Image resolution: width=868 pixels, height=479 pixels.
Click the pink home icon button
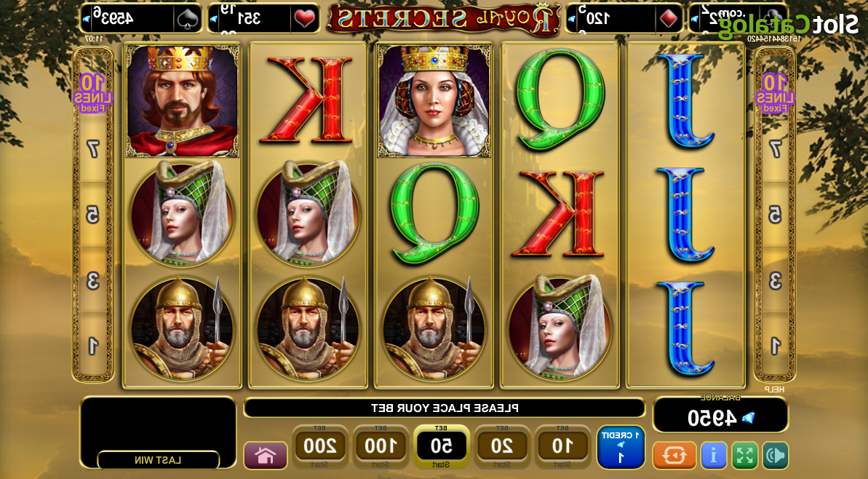pos(266,455)
